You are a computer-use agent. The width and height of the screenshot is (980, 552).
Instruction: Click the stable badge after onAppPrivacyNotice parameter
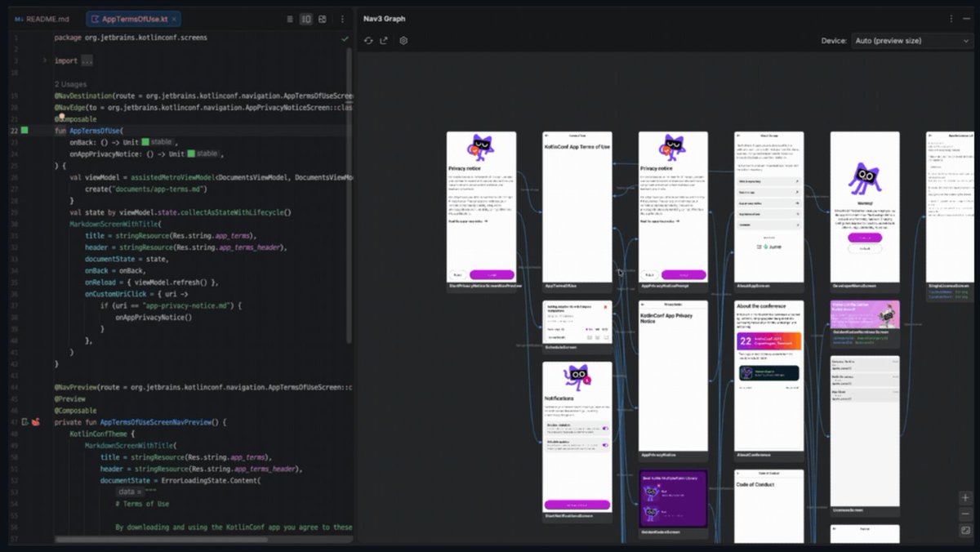(202, 154)
